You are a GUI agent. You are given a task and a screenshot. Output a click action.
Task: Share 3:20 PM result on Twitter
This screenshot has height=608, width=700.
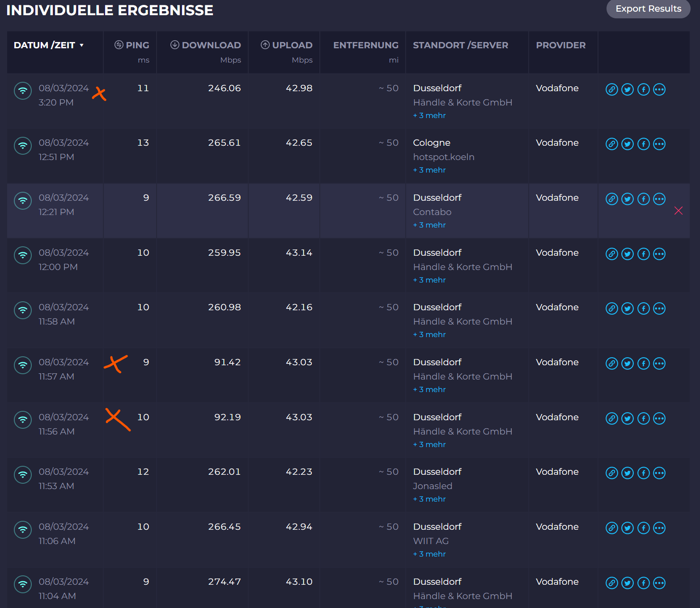click(x=628, y=89)
